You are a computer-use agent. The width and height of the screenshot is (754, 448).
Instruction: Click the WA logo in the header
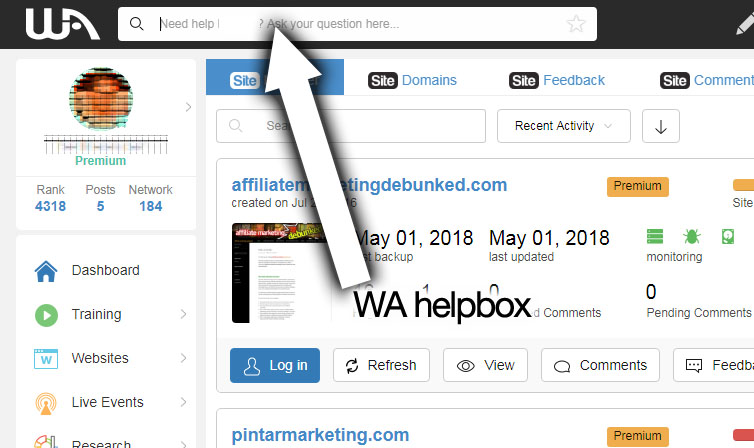63,24
